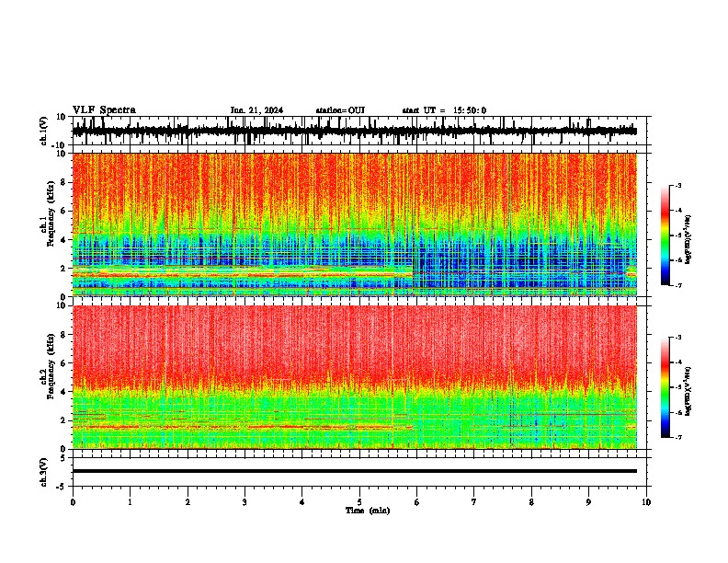728x563 pixels.
Task: Click the flat ch.3 voltage trace line
Action: (354, 471)
